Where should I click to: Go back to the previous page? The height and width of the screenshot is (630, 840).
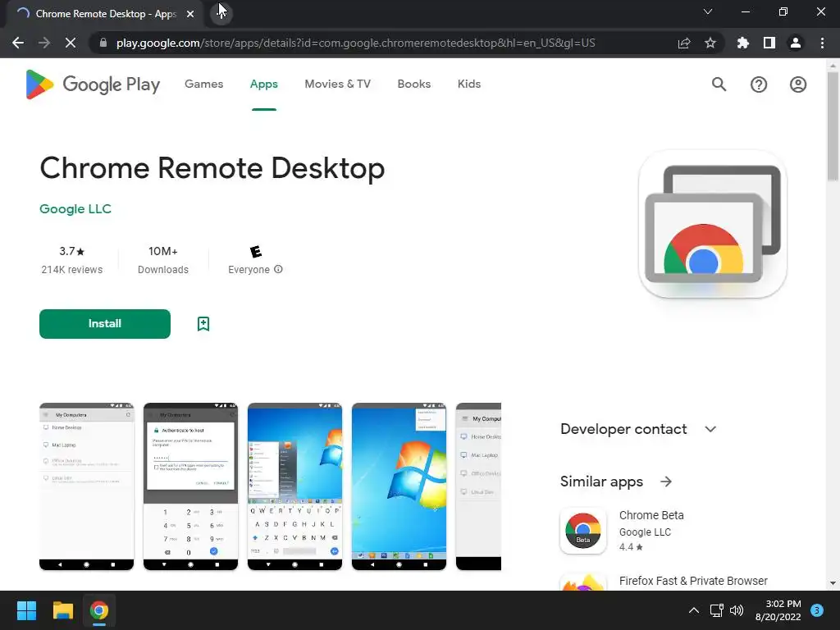[x=18, y=43]
